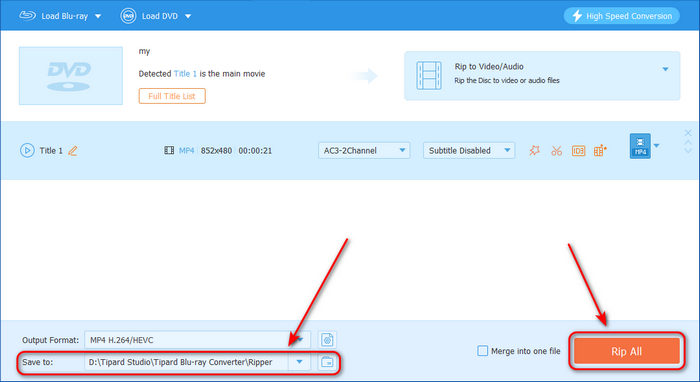700x382 pixels.
Task: Expand the Rip to Video/Audio dropdown
Action: click(665, 69)
